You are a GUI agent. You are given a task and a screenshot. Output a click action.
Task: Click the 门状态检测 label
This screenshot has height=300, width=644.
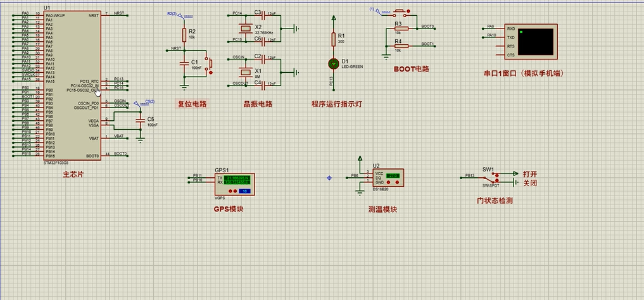495,201
